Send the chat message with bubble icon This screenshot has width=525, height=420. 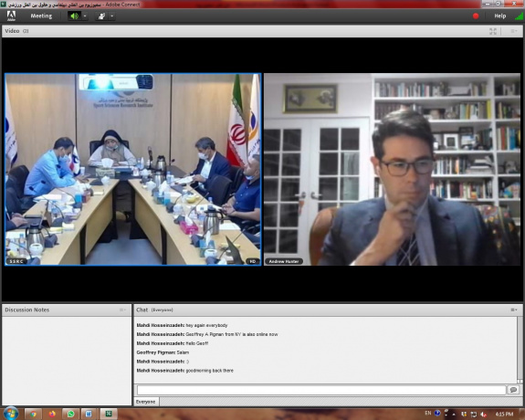[x=513, y=390]
